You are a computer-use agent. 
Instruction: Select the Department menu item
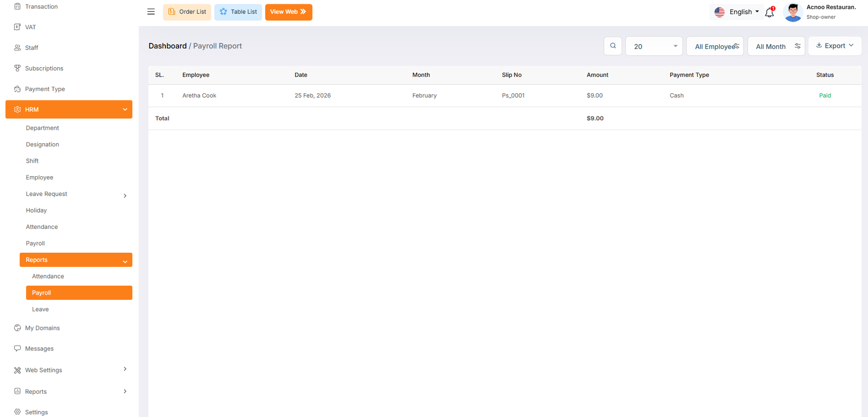point(42,128)
